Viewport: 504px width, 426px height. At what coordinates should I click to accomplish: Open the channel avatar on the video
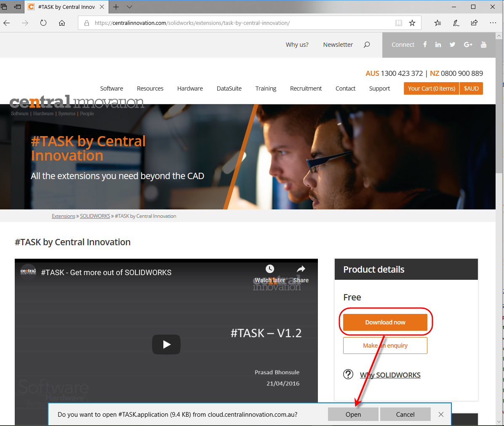click(x=28, y=272)
